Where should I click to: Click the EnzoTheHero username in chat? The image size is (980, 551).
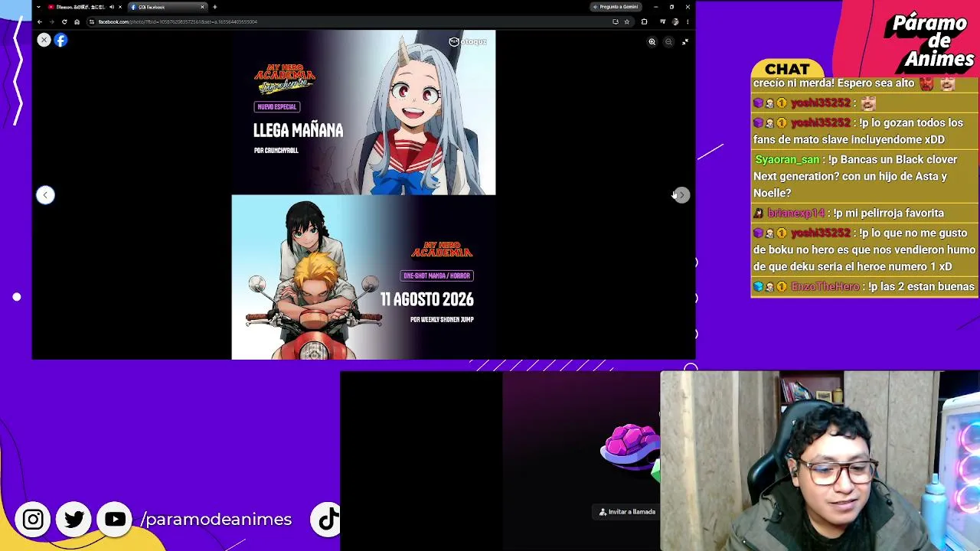click(x=825, y=287)
